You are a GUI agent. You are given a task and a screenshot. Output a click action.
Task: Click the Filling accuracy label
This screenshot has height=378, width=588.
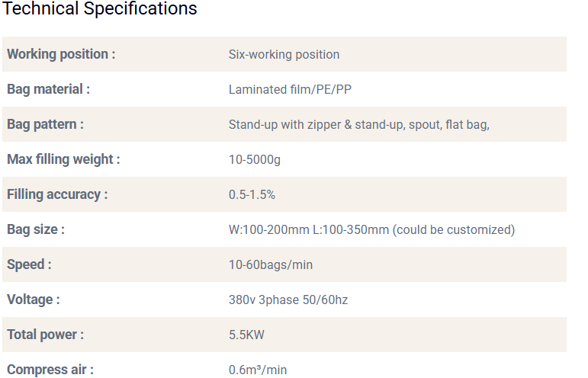click(57, 194)
